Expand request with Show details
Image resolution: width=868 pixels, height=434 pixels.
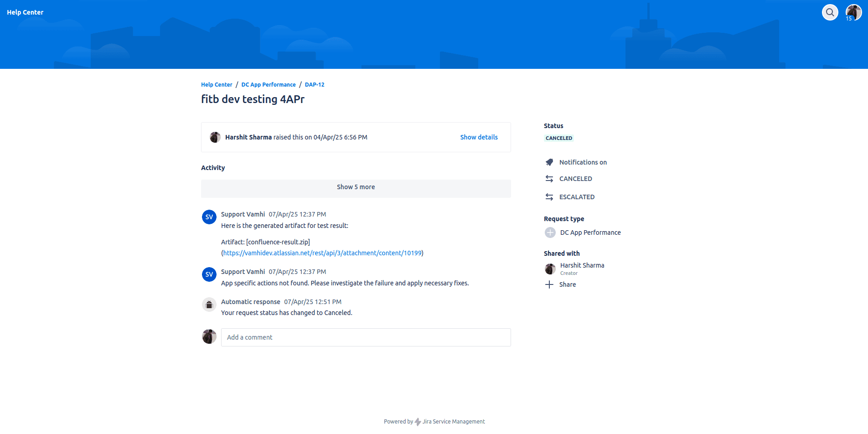coord(479,137)
